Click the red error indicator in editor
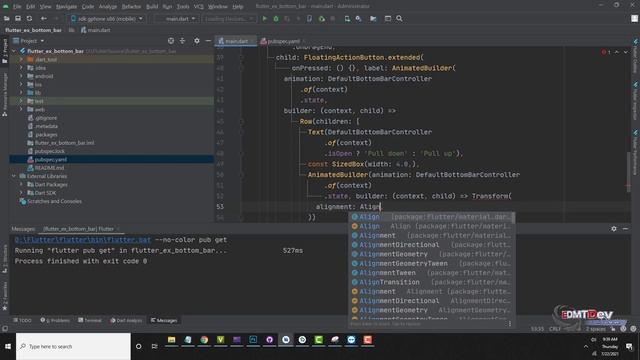Screen dimensions: 640x360 pyautogui.click(x=606, y=52)
